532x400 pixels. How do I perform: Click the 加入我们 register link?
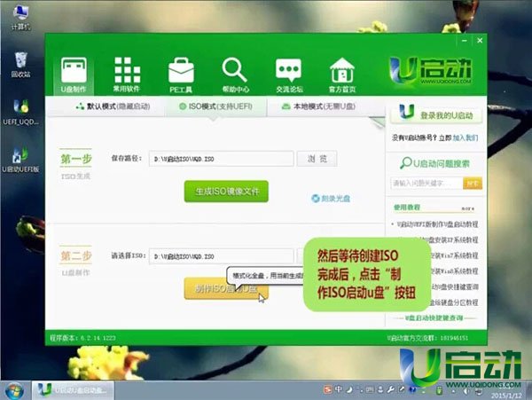(x=465, y=137)
